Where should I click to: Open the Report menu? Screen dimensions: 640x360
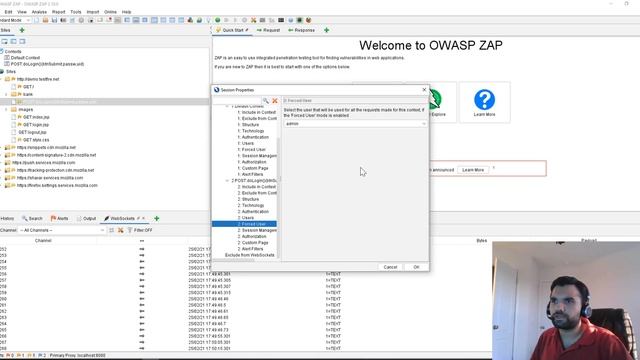click(x=58, y=12)
